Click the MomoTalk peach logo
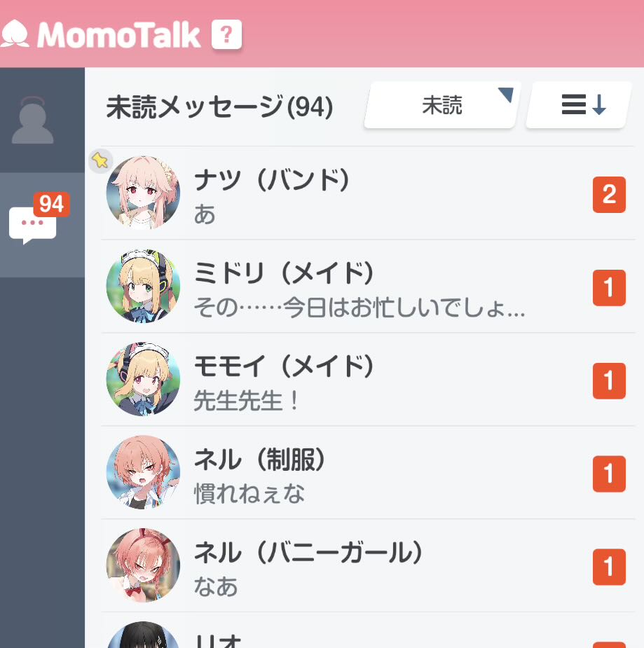This screenshot has width=644, height=648. [15, 34]
